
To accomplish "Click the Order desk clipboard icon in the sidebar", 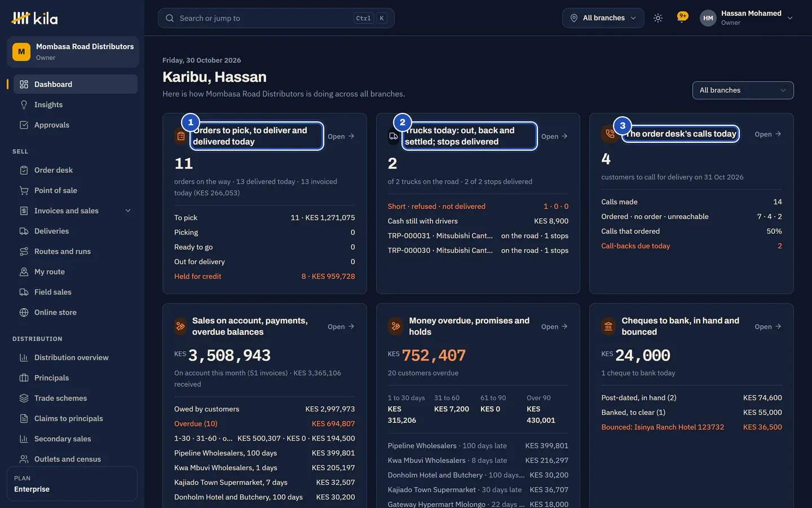I will coord(24,170).
